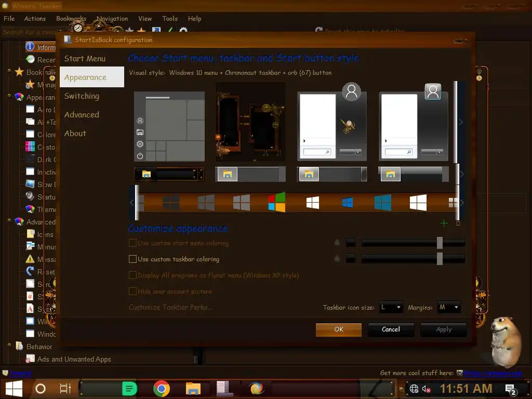Screen dimensions: 532x399
Task: Click the clock showing 11:51 AM
Action: tap(466, 389)
